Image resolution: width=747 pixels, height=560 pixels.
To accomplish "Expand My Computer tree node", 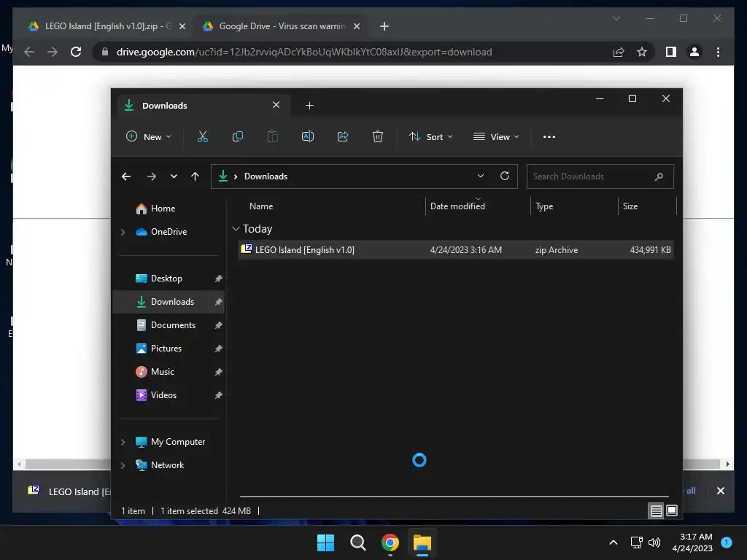I will point(123,442).
